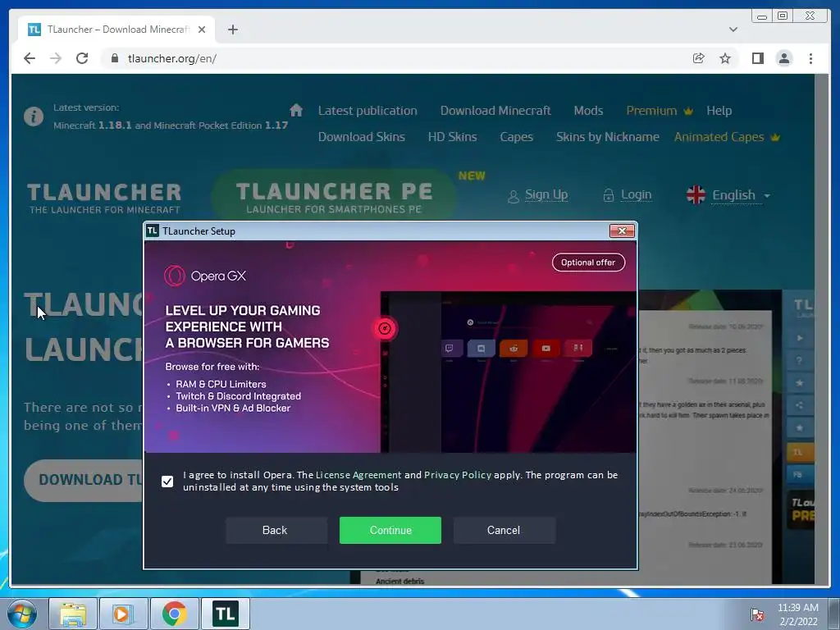The width and height of the screenshot is (840, 630).
Task: Share this page via Chrome share icon
Action: click(699, 58)
